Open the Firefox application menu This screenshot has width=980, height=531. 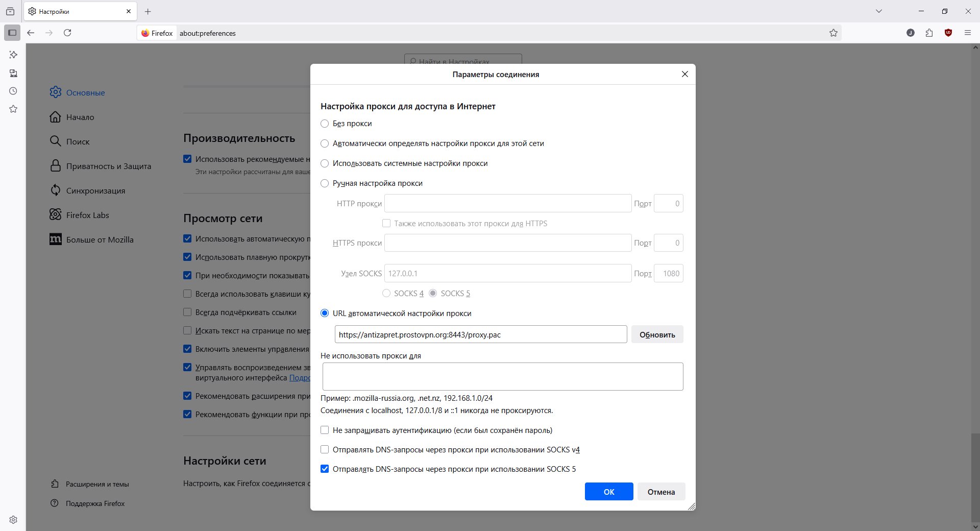[x=968, y=33]
